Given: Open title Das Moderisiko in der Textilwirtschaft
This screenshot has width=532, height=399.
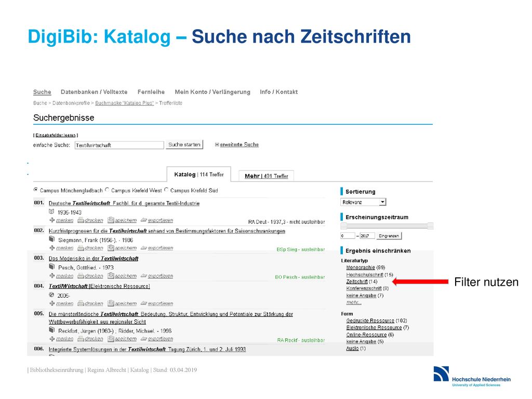Looking at the screenshot, I should click(94, 259).
